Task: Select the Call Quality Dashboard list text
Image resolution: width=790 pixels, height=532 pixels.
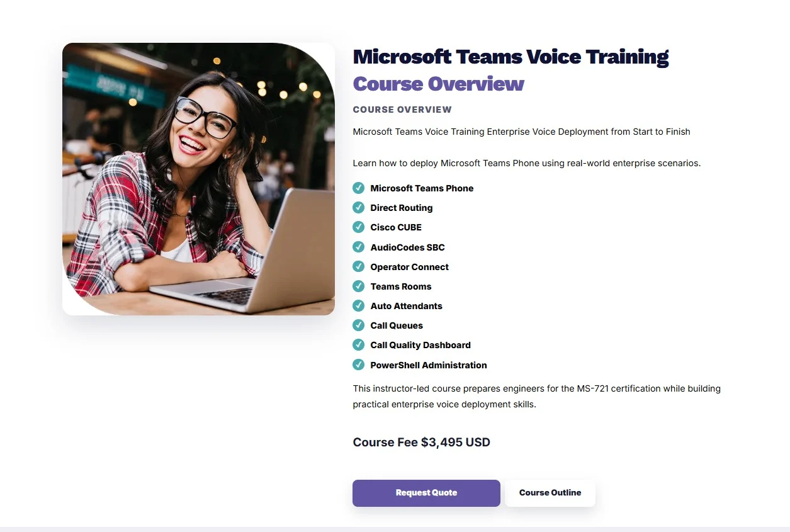Action: [420, 345]
